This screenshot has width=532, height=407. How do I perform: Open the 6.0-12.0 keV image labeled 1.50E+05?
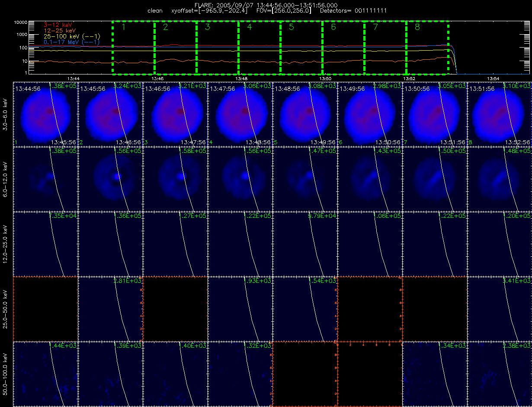coord(435,178)
